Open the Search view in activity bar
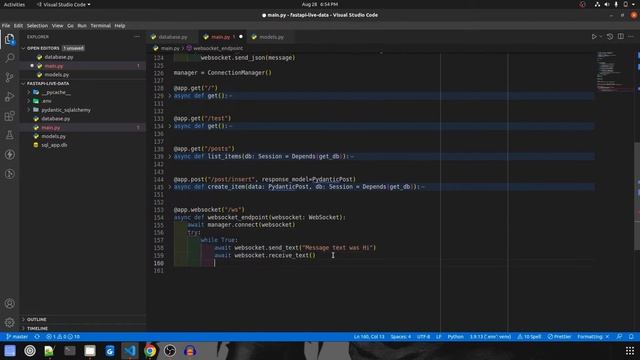This screenshot has width=640, height=360. point(9,58)
